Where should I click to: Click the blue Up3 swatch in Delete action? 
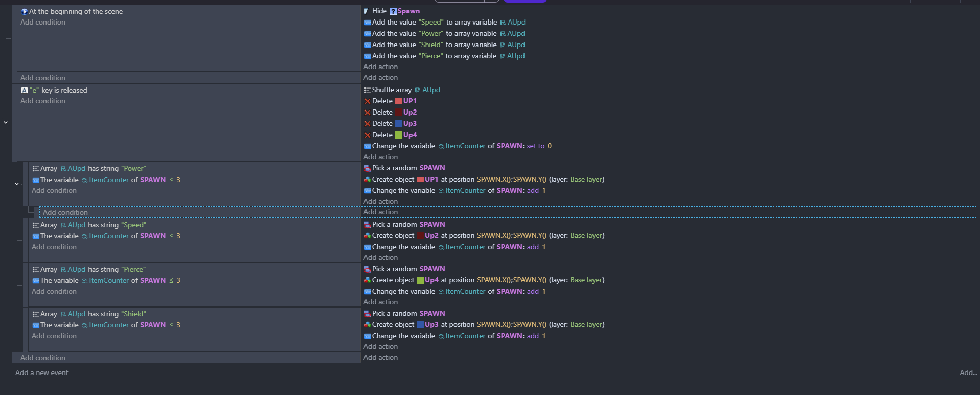(399, 124)
